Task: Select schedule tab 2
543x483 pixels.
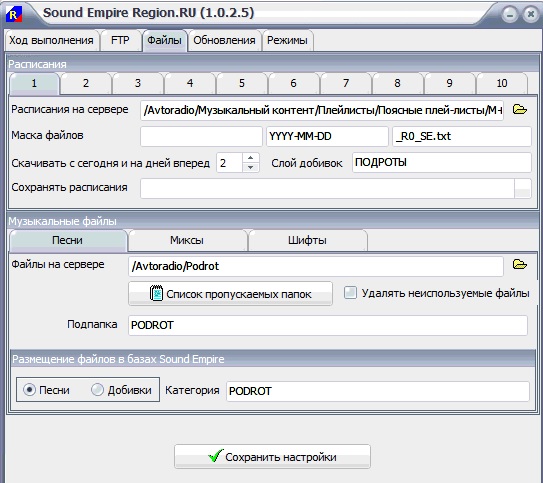Action: (x=86, y=83)
